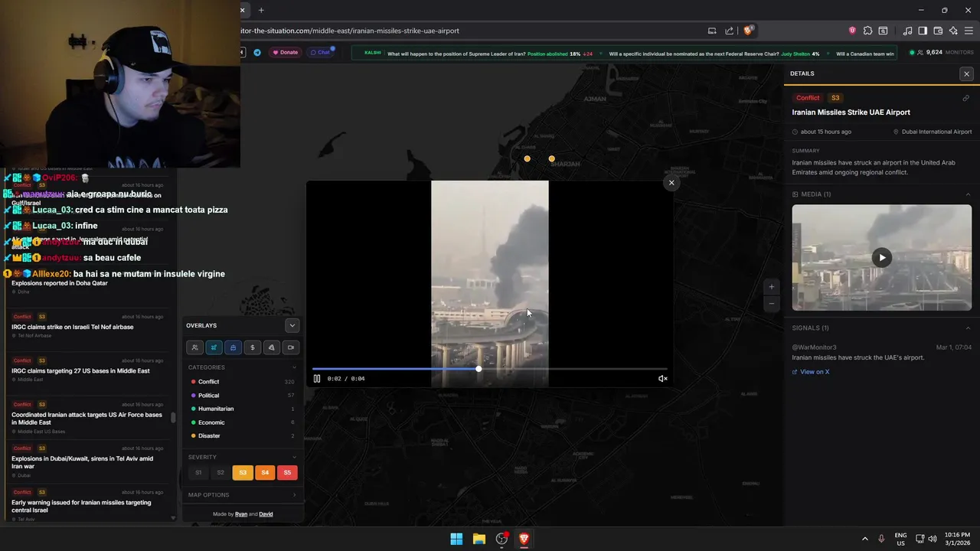Click the @WarMonitor3 signal handle

click(814, 347)
